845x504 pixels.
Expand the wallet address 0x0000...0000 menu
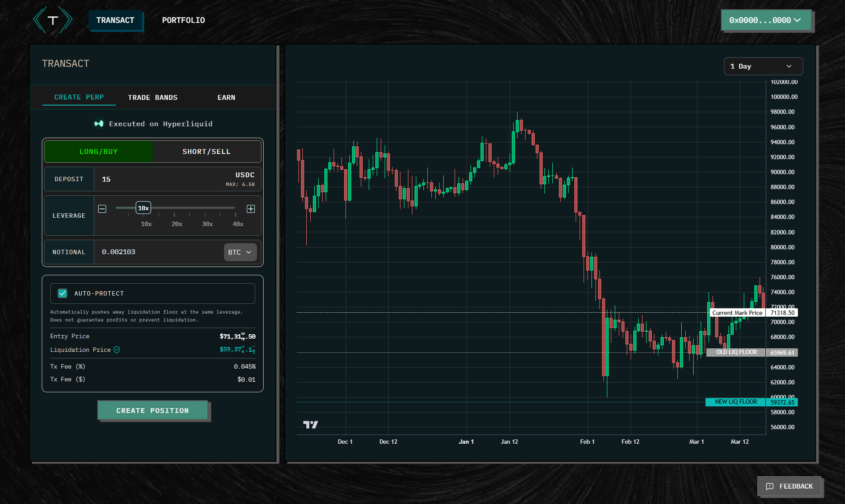click(766, 20)
